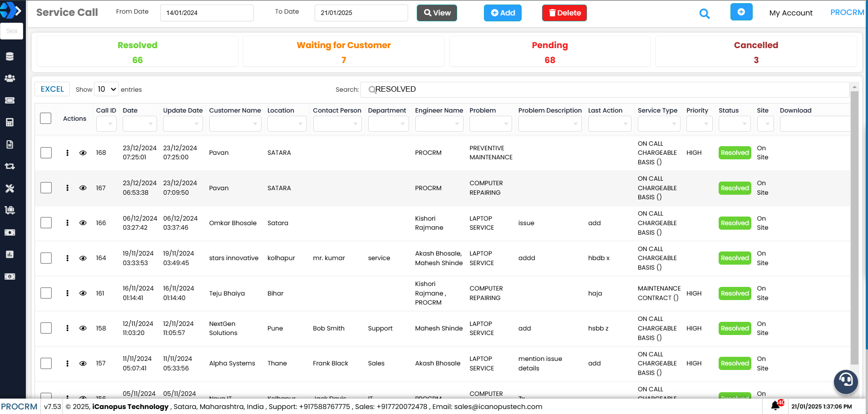
Task: Expand the Status column filter dropdown
Action: tap(734, 124)
